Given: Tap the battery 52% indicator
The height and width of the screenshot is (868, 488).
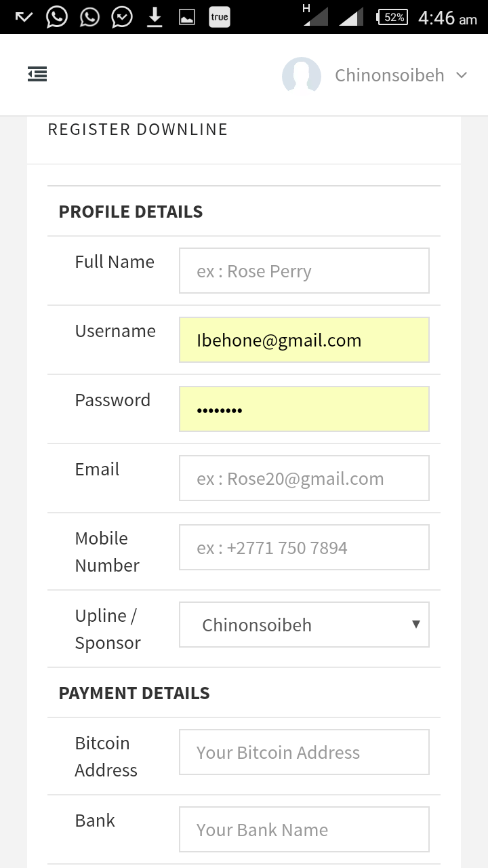Looking at the screenshot, I should (x=393, y=18).
